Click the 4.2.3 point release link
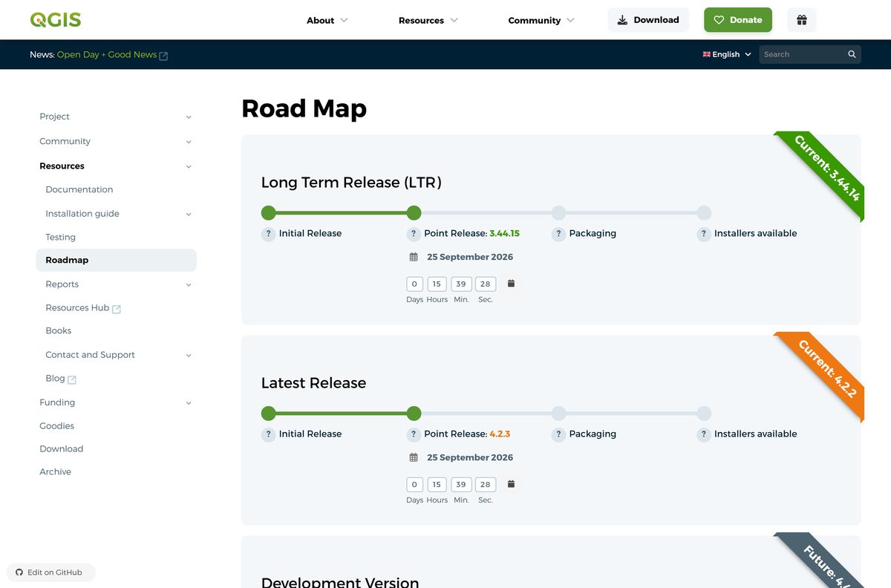The width and height of the screenshot is (891, 588). 500,434
